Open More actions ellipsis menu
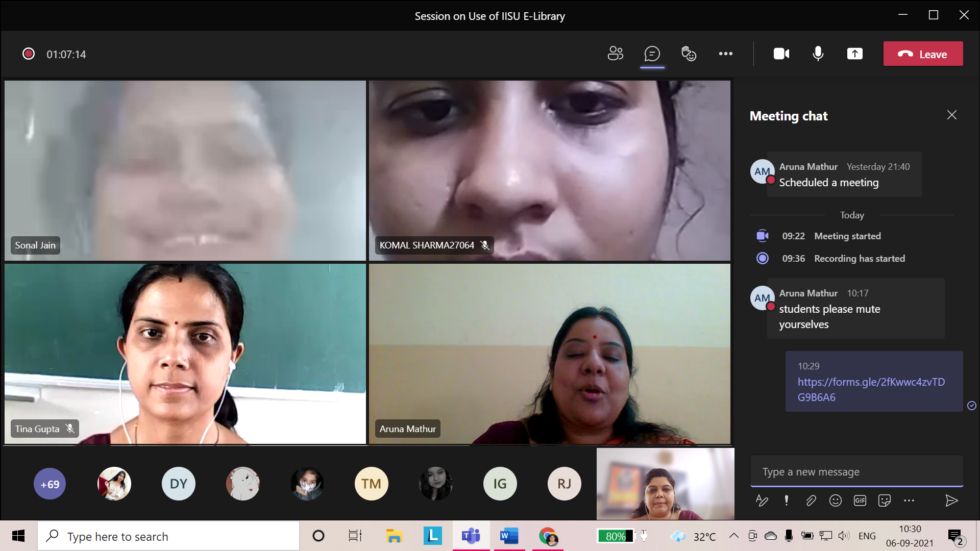 725,54
